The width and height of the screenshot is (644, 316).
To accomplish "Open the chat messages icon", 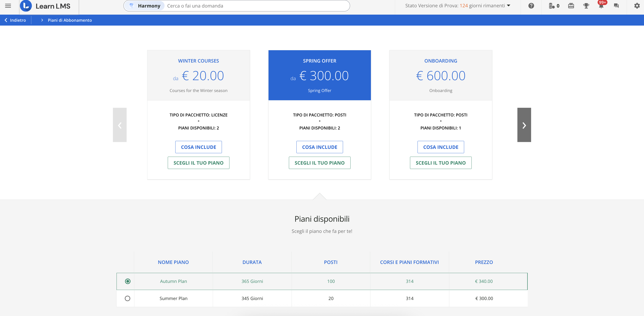I will click(616, 6).
